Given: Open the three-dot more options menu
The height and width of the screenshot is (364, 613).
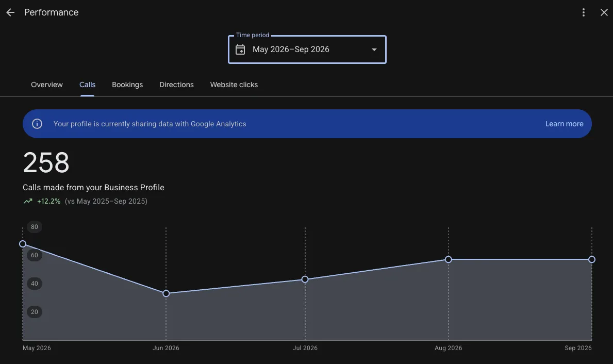Looking at the screenshot, I should tap(583, 12).
